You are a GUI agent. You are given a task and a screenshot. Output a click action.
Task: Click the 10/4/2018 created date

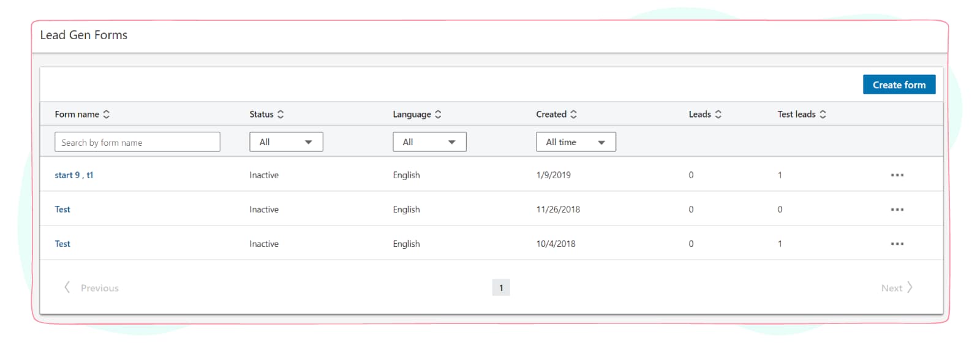point(556,244)
